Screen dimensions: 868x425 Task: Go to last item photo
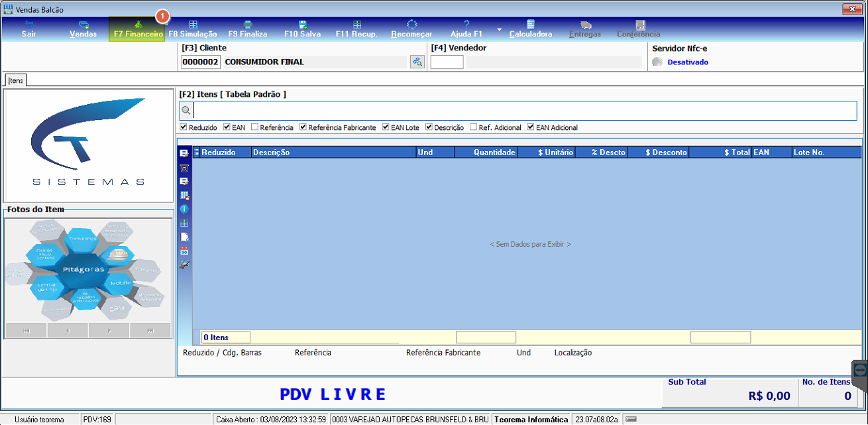(150, 330)
